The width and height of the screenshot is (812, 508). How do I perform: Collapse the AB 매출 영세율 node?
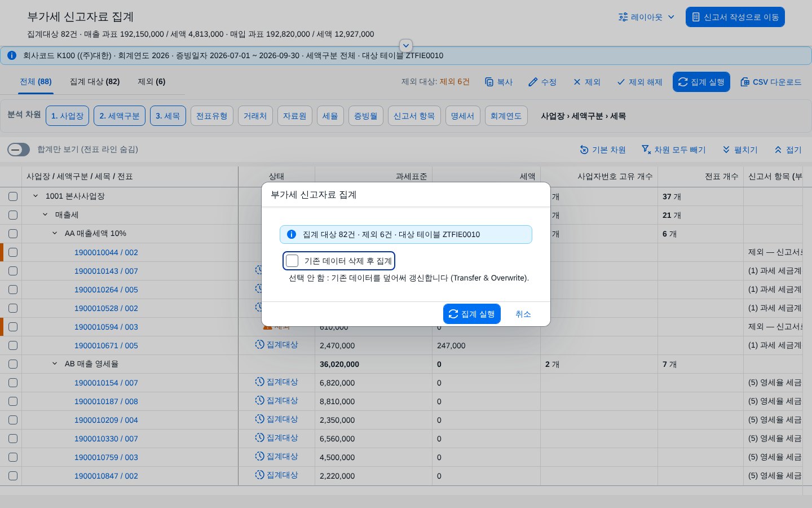[55, 364]
